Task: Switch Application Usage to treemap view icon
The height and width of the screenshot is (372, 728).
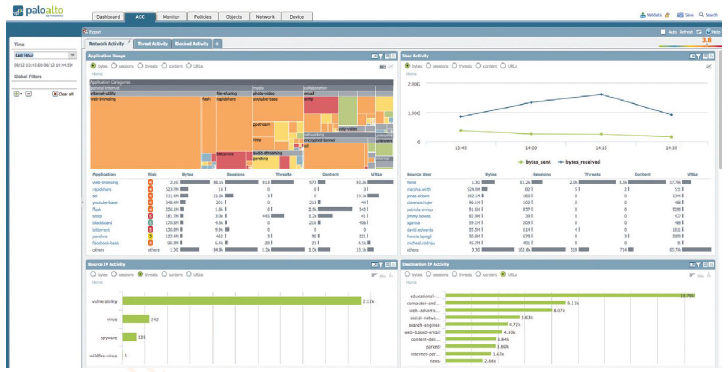Action: [383, 67]
